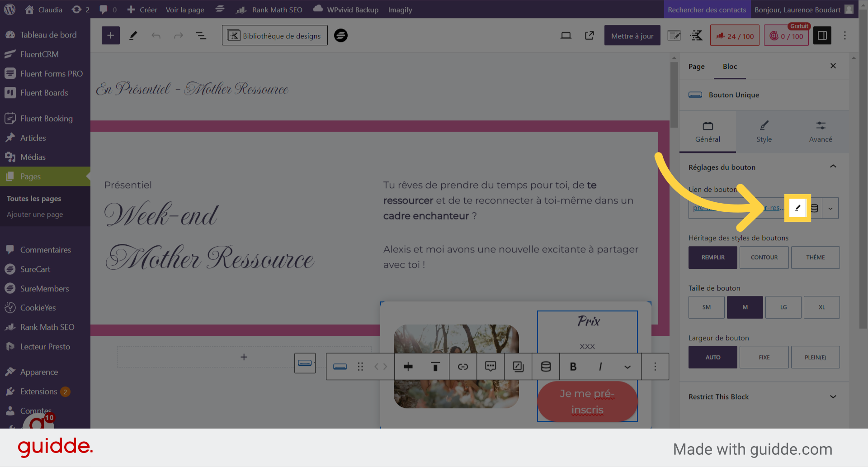Click the vertical align top toolbar icon
Screen dimensions: 868x467
(x=435, y=367)
